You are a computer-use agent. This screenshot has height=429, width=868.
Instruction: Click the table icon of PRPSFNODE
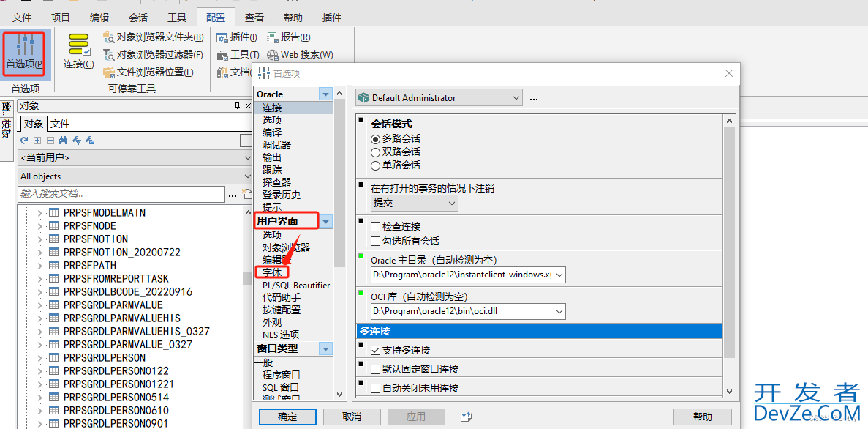[54, 225]
